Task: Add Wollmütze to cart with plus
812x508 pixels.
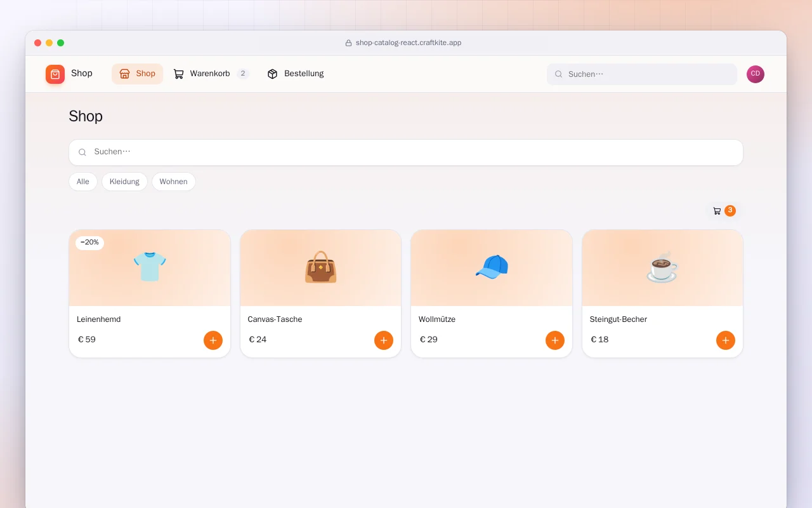Action: coord(555,340)
